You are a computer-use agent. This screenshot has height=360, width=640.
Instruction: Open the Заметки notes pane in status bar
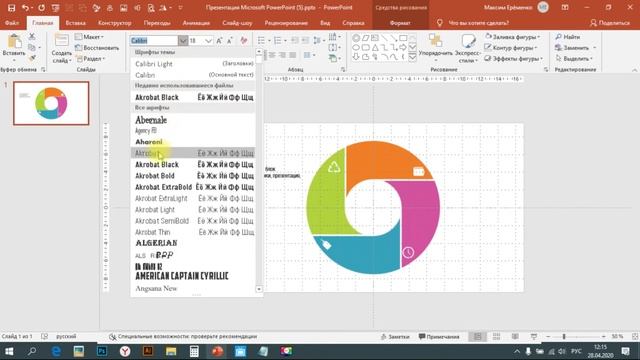395,337
